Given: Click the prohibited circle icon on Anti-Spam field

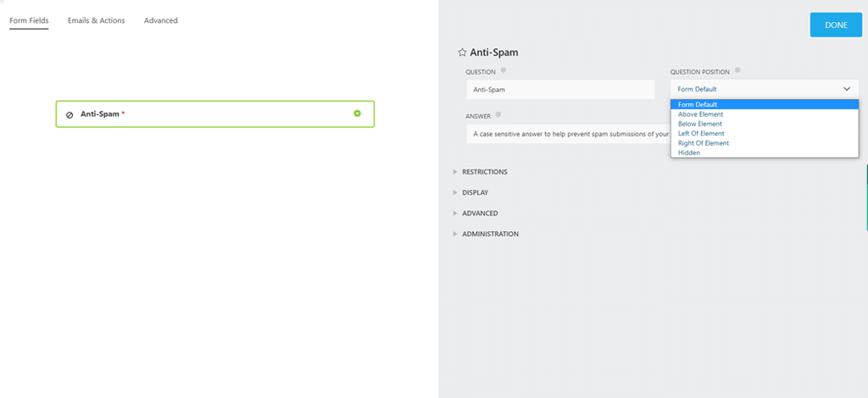Looking at the screenshot, I should tap(70, 114).
